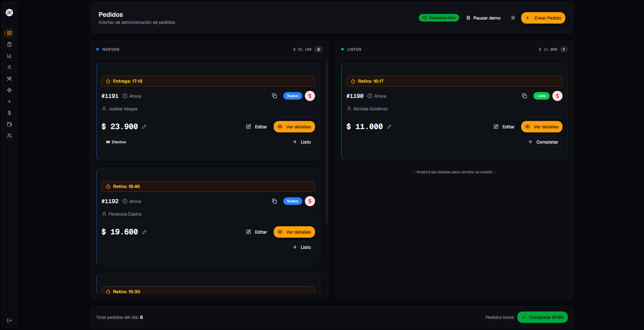
Task: Copy order #1190 with the duplicate icon
Action: pos(524,96)
